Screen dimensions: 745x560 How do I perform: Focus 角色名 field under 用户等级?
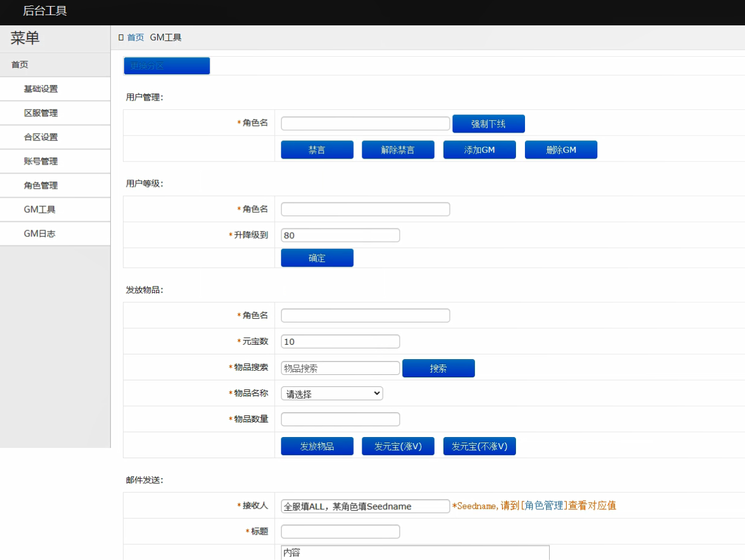click(365, 209)
